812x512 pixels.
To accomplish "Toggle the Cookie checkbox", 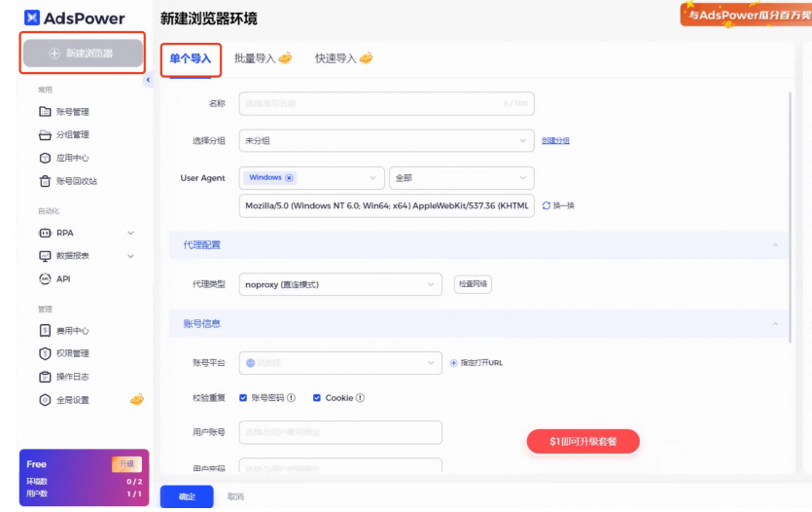I will pyautogui.click(x=316, y=397).
